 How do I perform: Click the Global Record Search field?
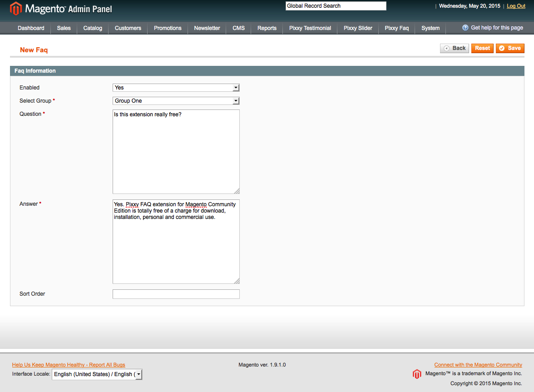tap(336, 6)
